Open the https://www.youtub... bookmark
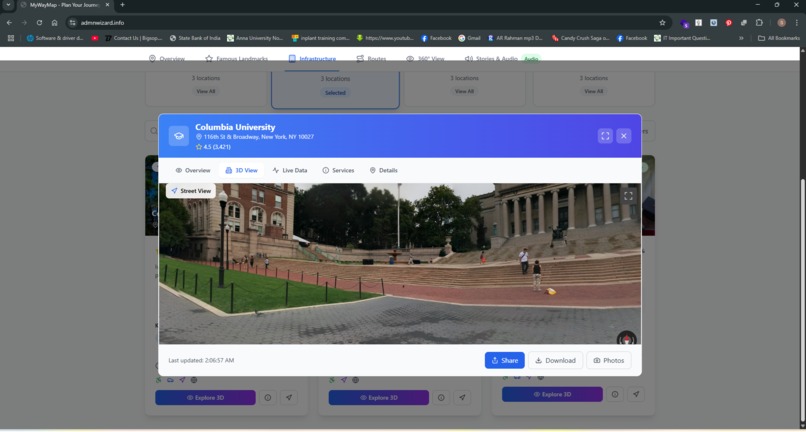806x432 pixels. [385, 38]
